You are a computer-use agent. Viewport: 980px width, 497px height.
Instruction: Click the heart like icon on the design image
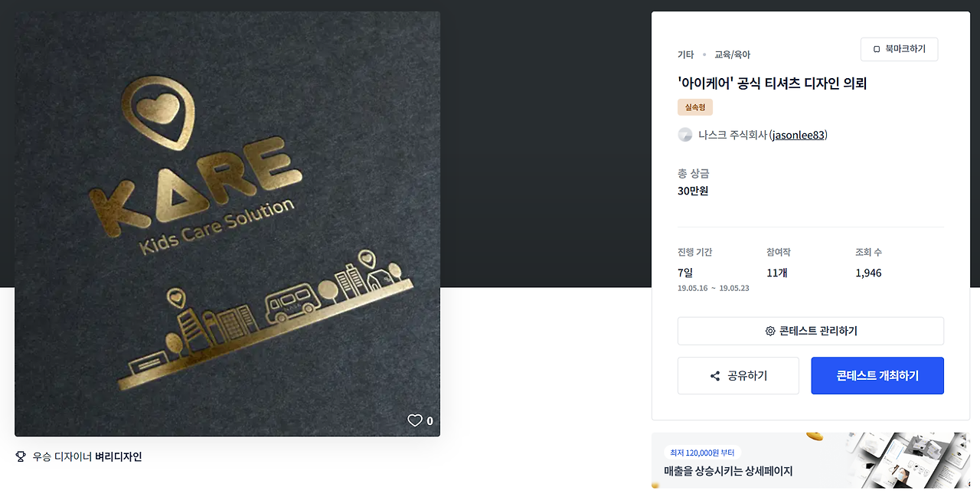click(x=415, y=420)
